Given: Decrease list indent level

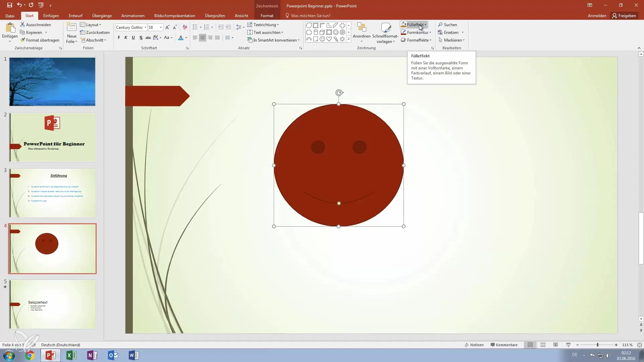Looking at the screenshot, I should [x=221, y=27].
